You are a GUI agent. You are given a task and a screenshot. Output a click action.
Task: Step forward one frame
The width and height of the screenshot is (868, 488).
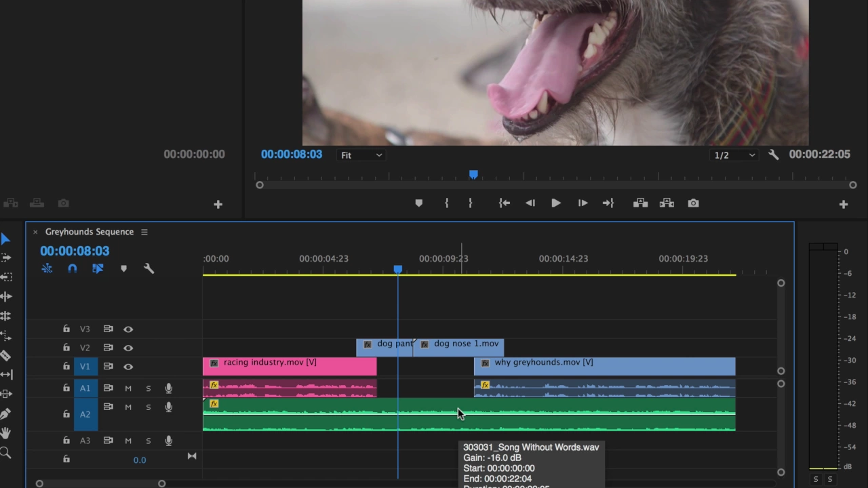[583, 203]
